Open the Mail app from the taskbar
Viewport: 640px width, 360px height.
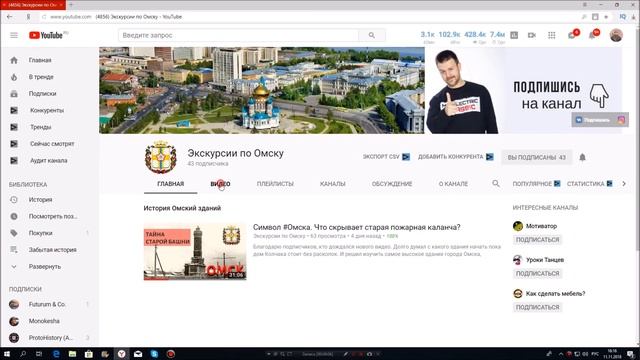coord(138,354)
